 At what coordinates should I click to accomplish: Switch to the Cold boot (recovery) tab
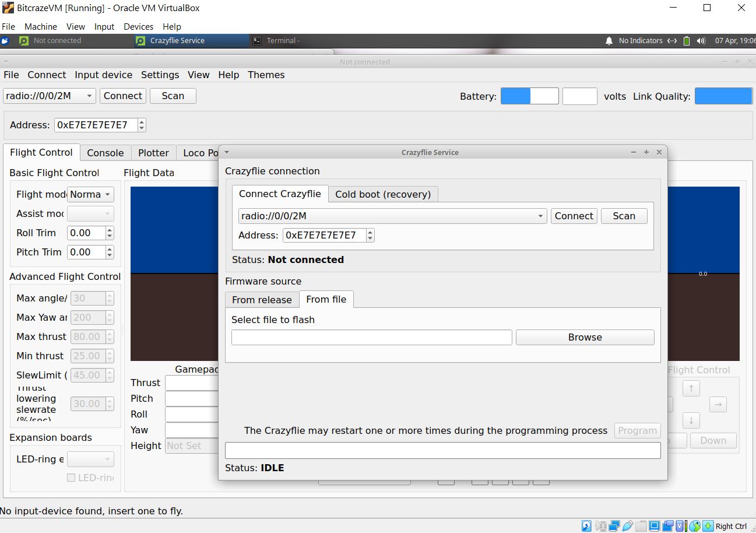382,194
